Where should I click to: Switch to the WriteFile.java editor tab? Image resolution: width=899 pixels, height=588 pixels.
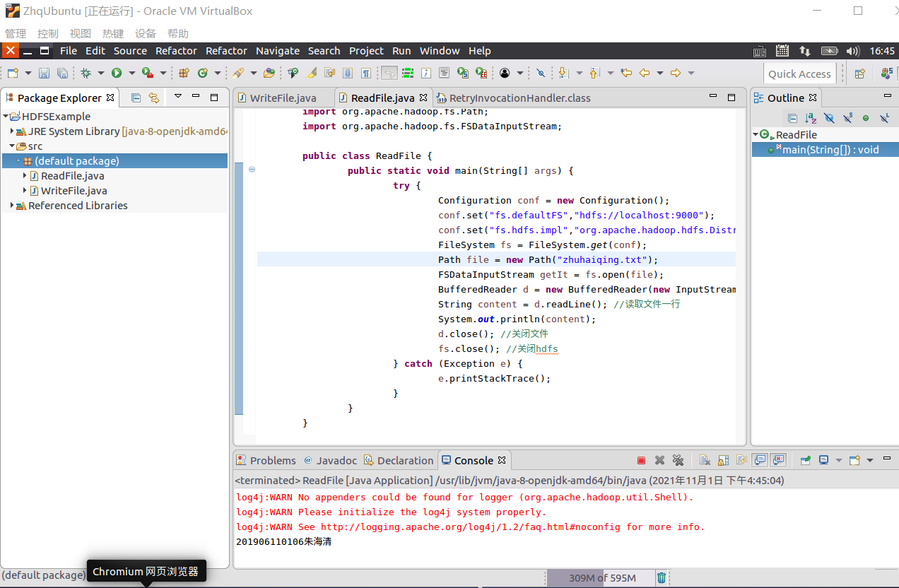[283, 98]
